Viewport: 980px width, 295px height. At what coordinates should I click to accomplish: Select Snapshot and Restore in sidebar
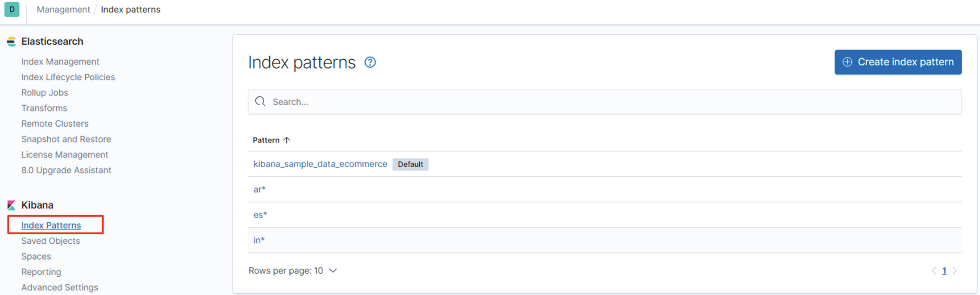pyautogui.click(x=66, y=139)
